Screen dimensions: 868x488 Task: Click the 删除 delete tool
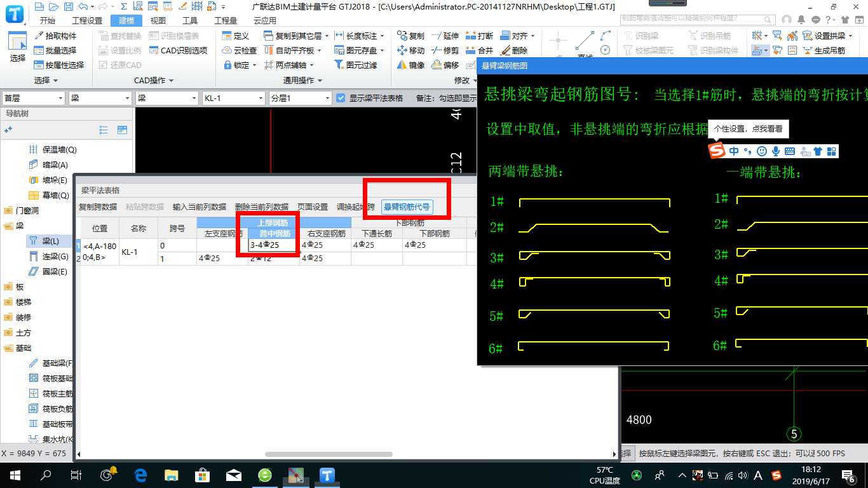click(513, 50)
